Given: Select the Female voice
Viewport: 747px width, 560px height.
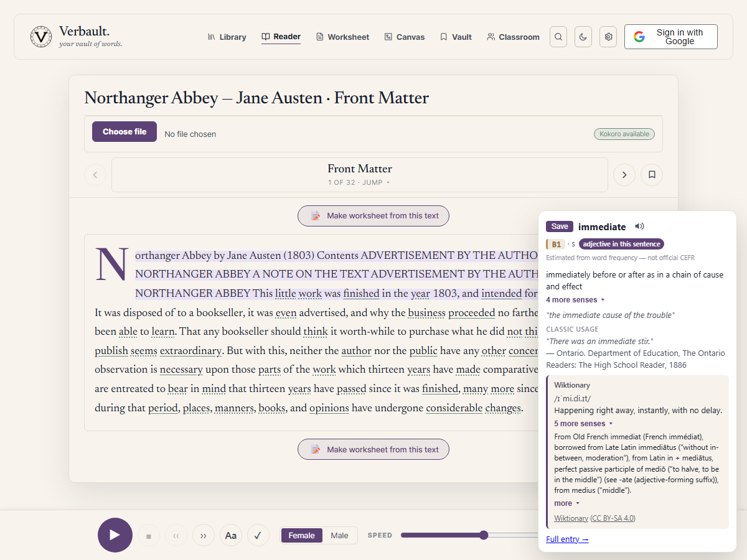Looking at the screenshot, I should [302, 535].
